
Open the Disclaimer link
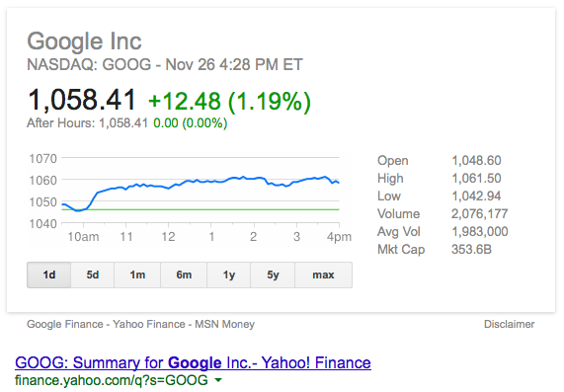point(509,324)
